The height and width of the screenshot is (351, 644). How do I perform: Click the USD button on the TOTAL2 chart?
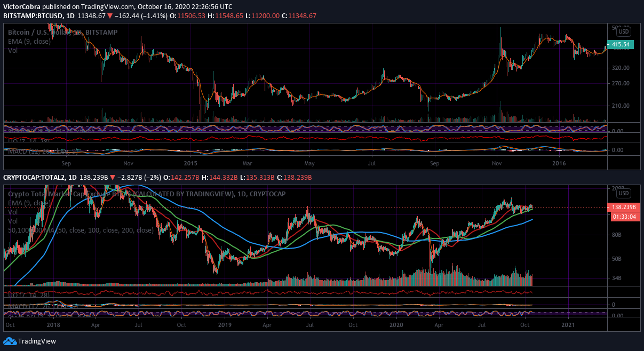tap(624, 193)
